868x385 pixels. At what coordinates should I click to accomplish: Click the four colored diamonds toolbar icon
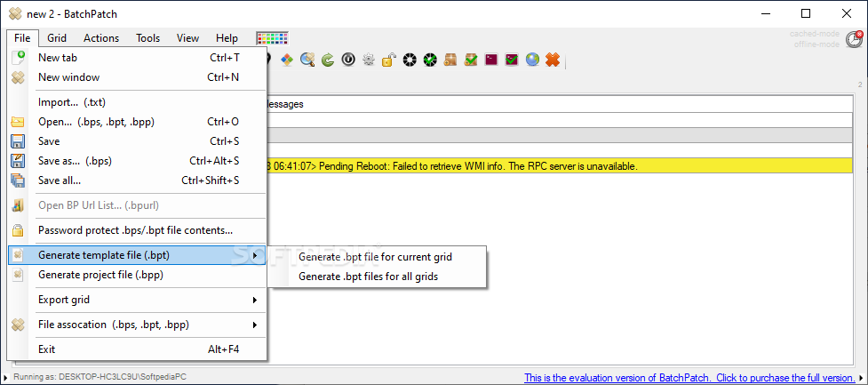(287, 60)
